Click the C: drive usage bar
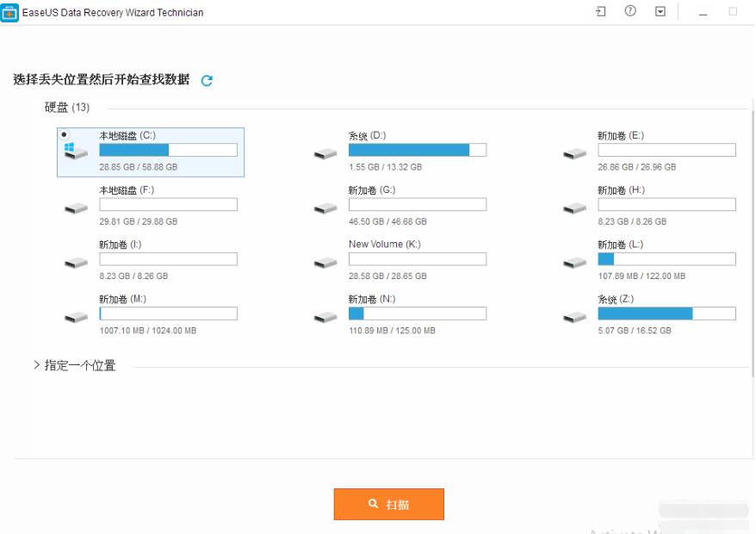This screenshot has height=534, width=756. [168, 150]
